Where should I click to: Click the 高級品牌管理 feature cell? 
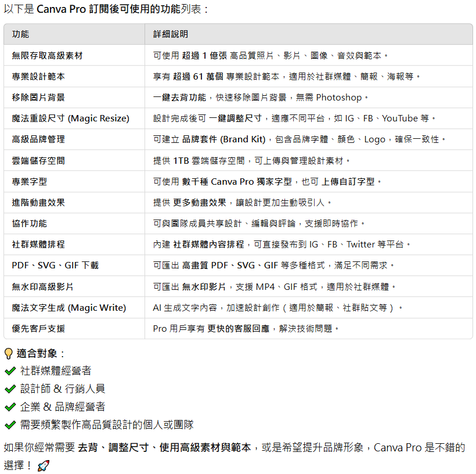38,139
